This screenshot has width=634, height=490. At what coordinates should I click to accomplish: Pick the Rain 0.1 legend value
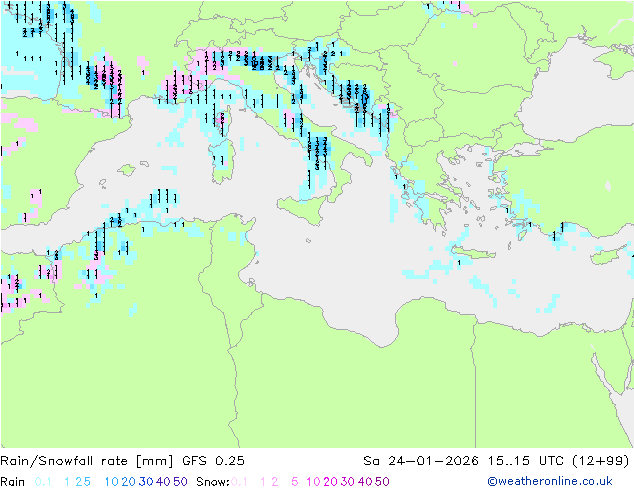point(43,482)
